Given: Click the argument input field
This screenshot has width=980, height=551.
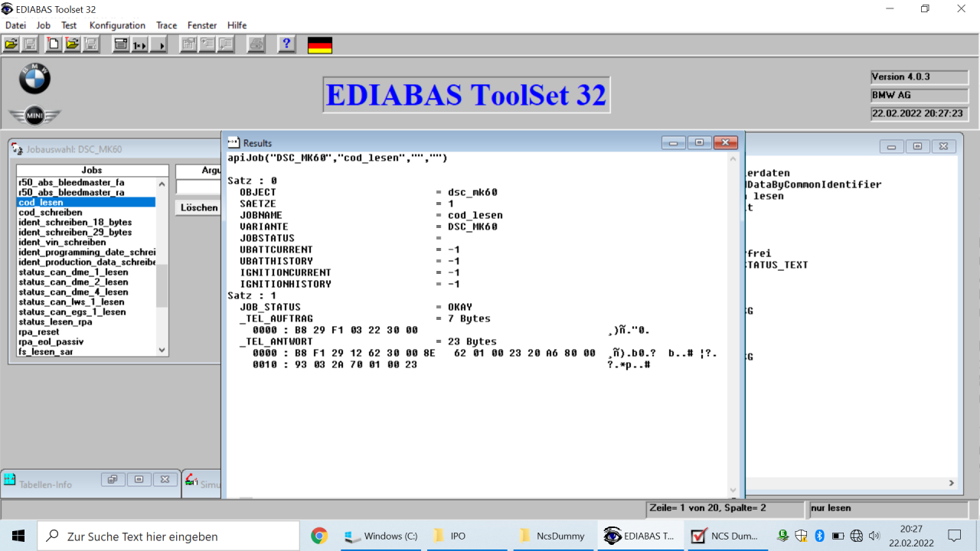Looking at the screenshot, I should 198,187.
